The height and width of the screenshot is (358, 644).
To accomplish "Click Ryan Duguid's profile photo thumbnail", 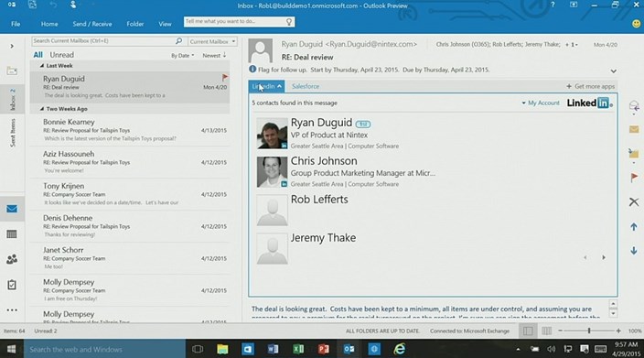I will coord(272,134).
